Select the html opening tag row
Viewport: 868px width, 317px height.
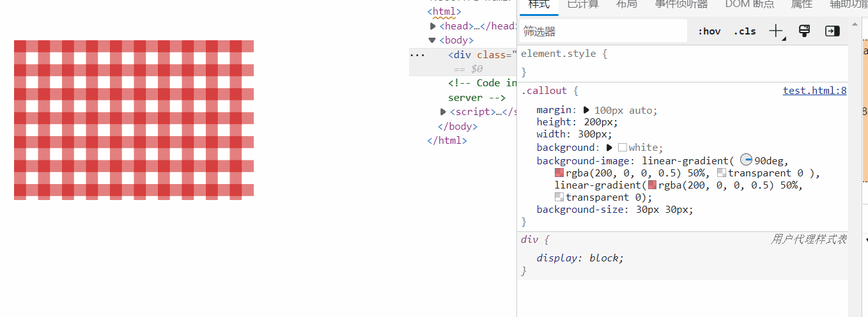coord(444,12)
